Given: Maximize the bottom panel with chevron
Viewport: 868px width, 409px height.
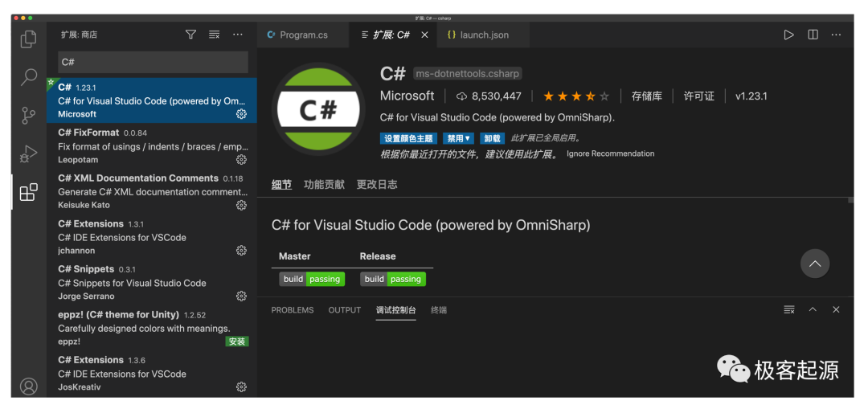Looking at the screenshot, I should pos(813,309).
